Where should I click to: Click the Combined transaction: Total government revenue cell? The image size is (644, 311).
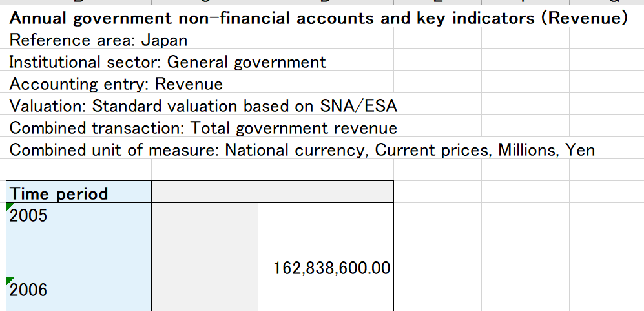(203, 128)
